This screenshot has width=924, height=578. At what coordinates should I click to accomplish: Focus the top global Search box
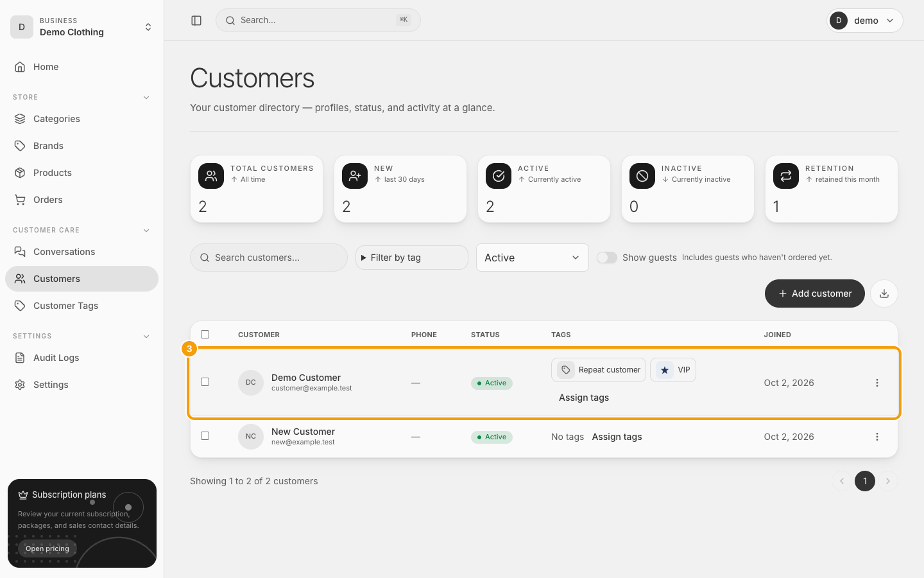click(318, 21)
